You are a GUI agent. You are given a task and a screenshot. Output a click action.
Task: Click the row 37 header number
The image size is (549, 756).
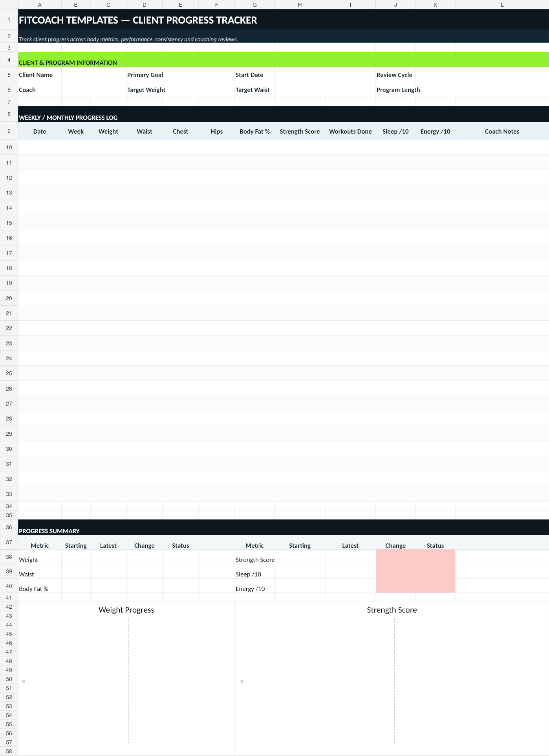tap(9, 542)
